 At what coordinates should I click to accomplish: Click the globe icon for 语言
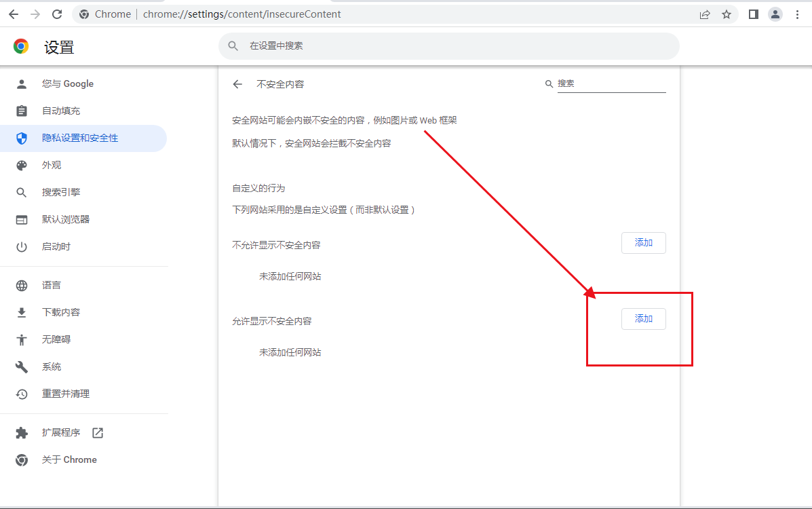tap(22, 286)
